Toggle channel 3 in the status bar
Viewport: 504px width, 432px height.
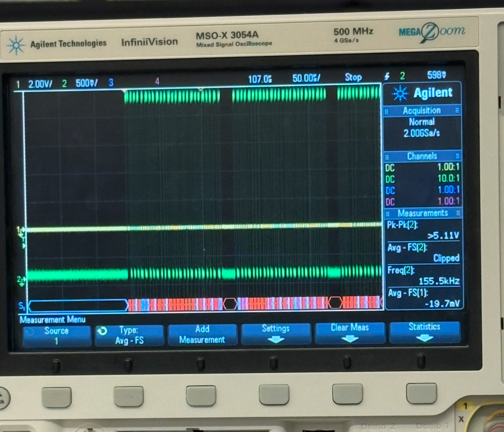[x=111, y=83]
